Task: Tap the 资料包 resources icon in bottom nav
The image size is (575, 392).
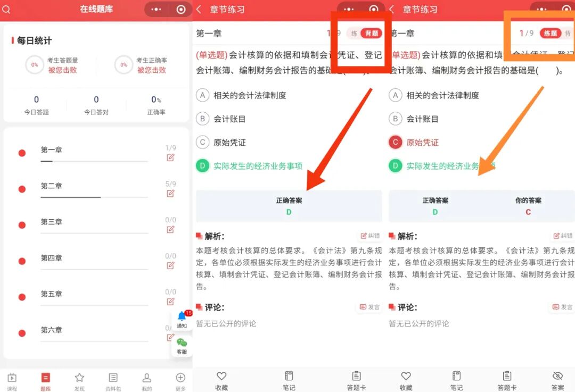Action: click(x=113, y=379)
